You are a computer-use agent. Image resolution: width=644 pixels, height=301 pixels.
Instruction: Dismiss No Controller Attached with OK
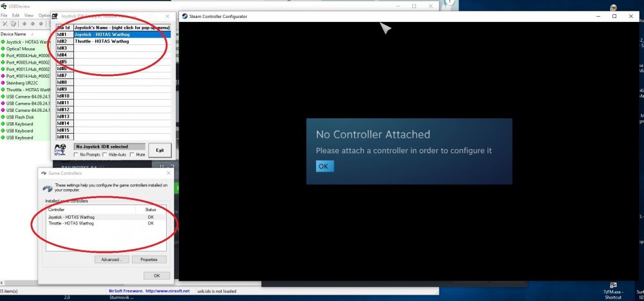click(325, 166)
